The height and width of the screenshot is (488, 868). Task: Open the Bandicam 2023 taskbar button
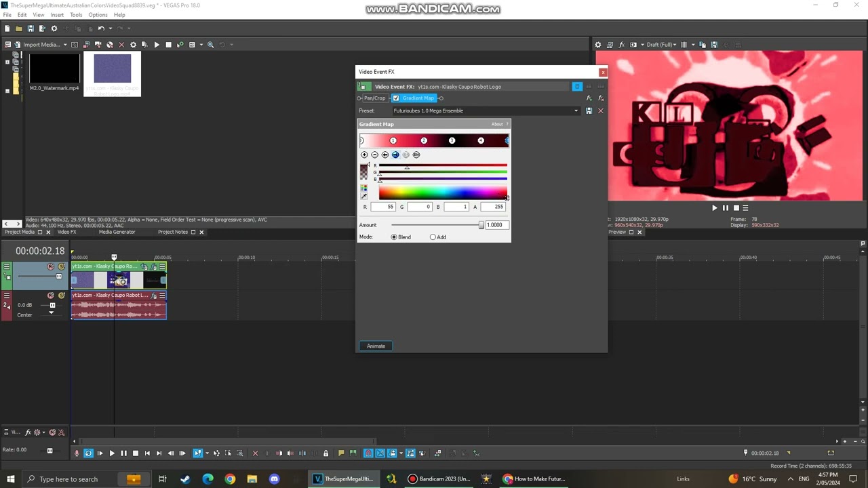tap(439, 479)
